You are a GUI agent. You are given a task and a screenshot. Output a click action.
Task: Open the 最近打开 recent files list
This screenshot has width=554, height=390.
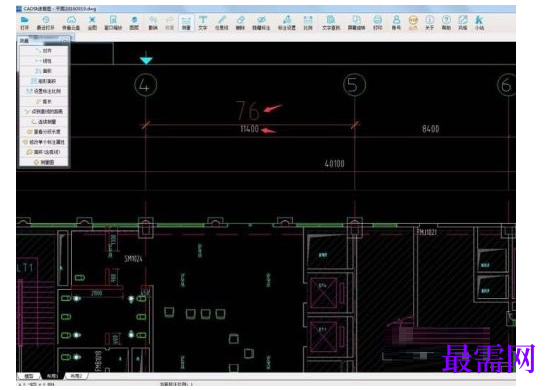tap(46, 23)
